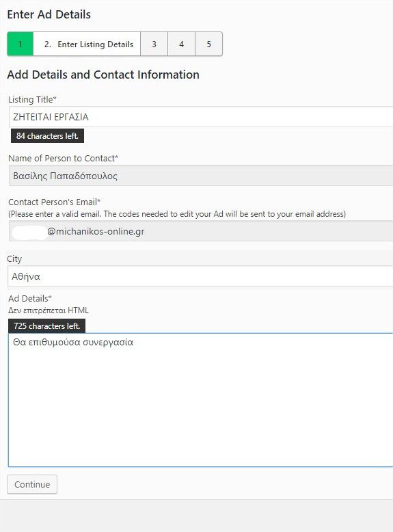
Task: Focus the Name of Person to Contact field
Action: (201, 176)
